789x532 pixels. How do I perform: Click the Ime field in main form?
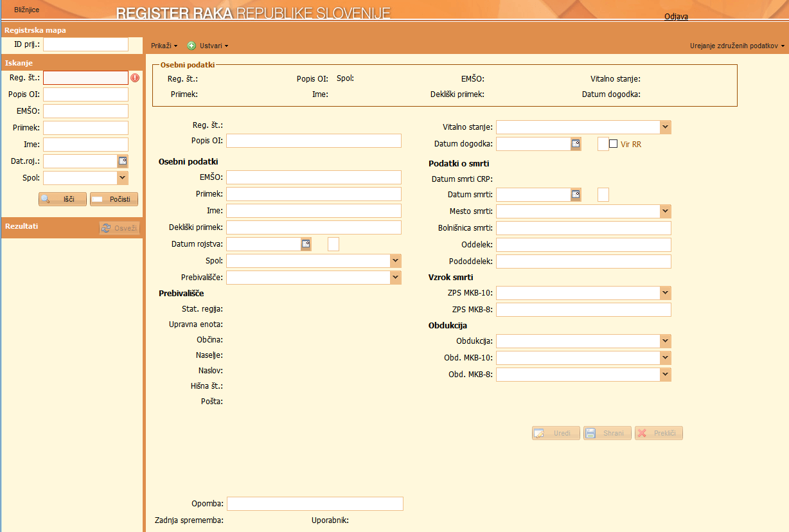[314, 211]
